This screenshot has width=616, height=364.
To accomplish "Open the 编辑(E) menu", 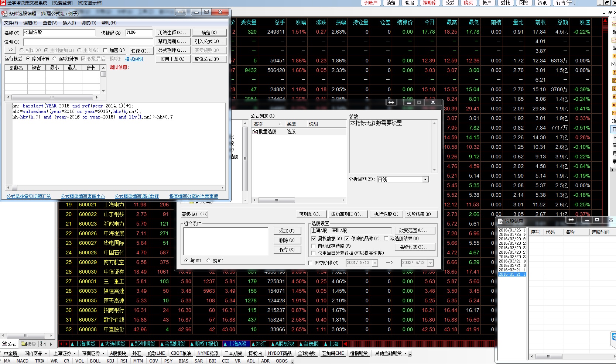I will point(31,23).
